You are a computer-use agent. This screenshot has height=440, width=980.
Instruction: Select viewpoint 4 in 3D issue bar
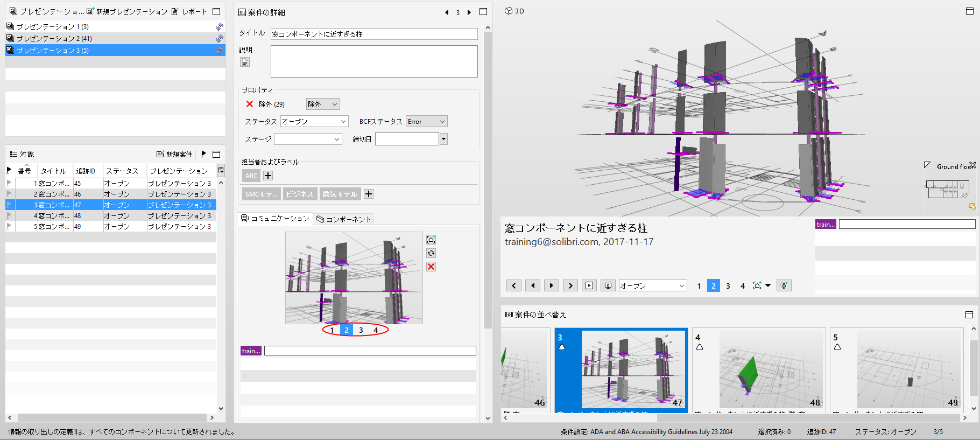(743, 286)
